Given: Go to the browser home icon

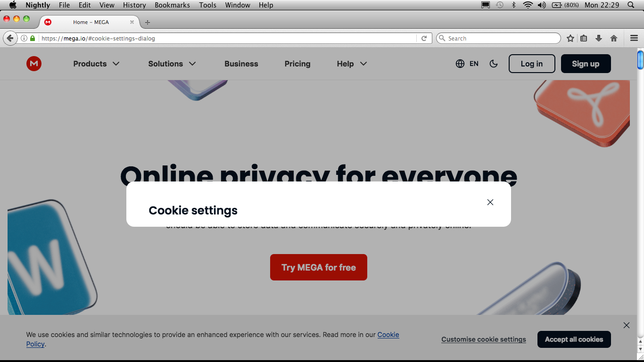Looking at the screenshot, I should (x=614, y=38).
